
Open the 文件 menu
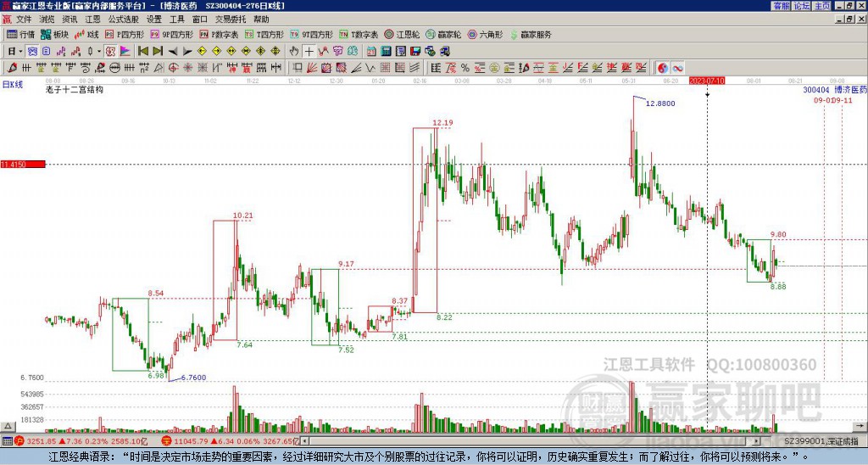(23, 20)
